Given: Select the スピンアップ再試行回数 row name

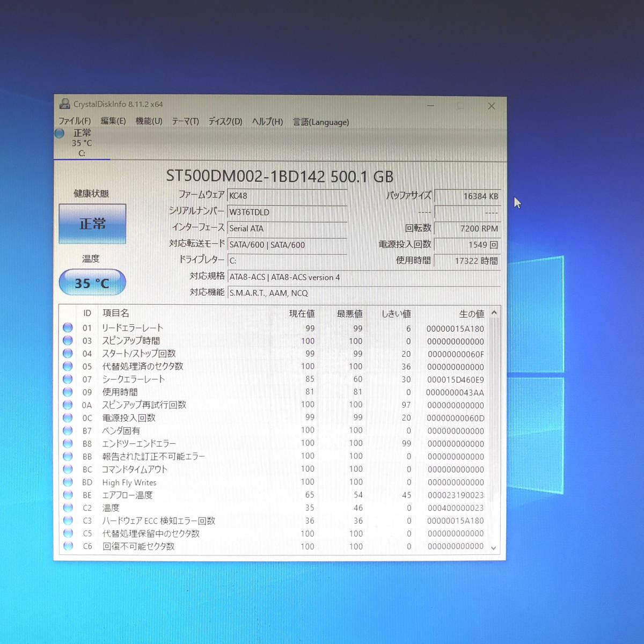Looking at the screenshot, I should point(144,405).
